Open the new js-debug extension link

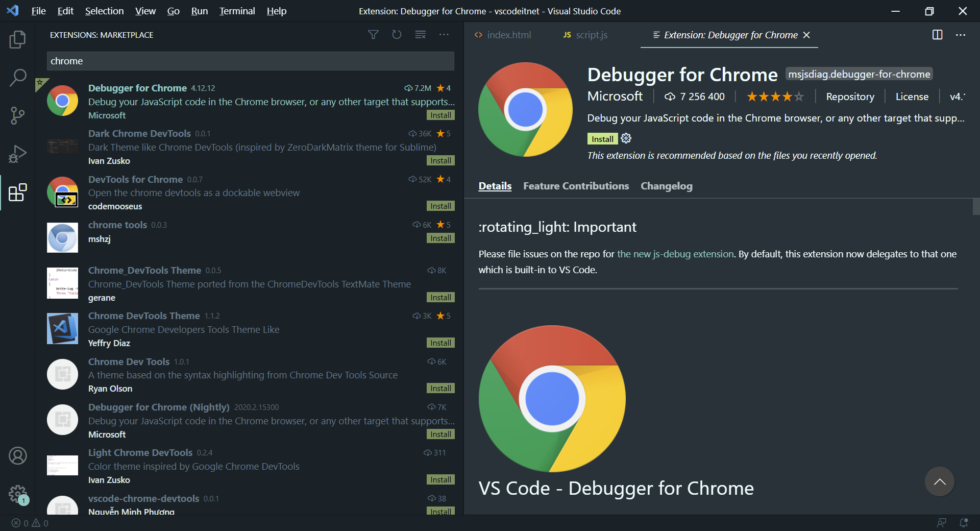click(675, 254)
